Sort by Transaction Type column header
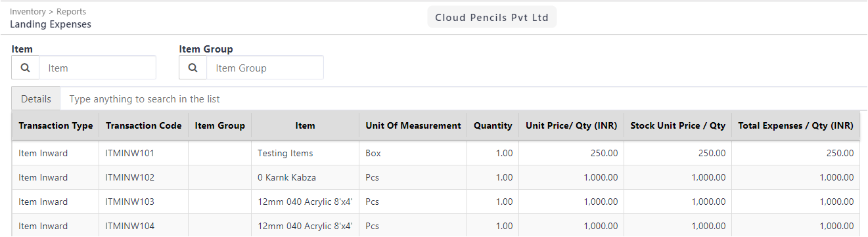This screenshot has width=868, height=237. tap(56, 125)
